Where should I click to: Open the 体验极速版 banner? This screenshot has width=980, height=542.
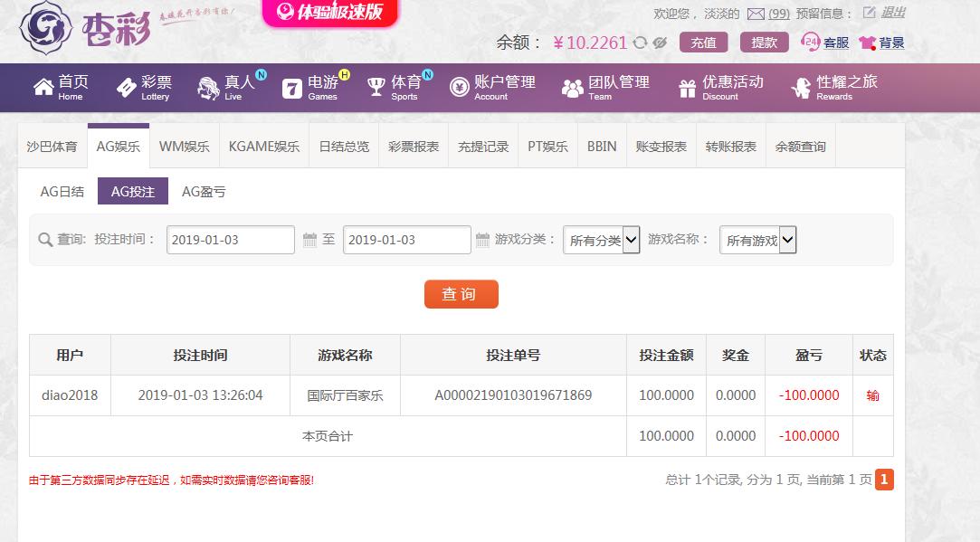click(x=330, y=12)
